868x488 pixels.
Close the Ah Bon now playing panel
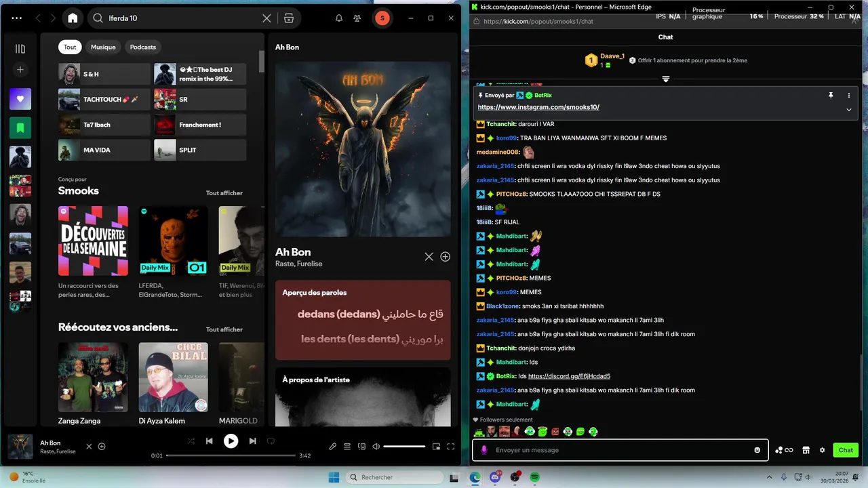(429, 257)
